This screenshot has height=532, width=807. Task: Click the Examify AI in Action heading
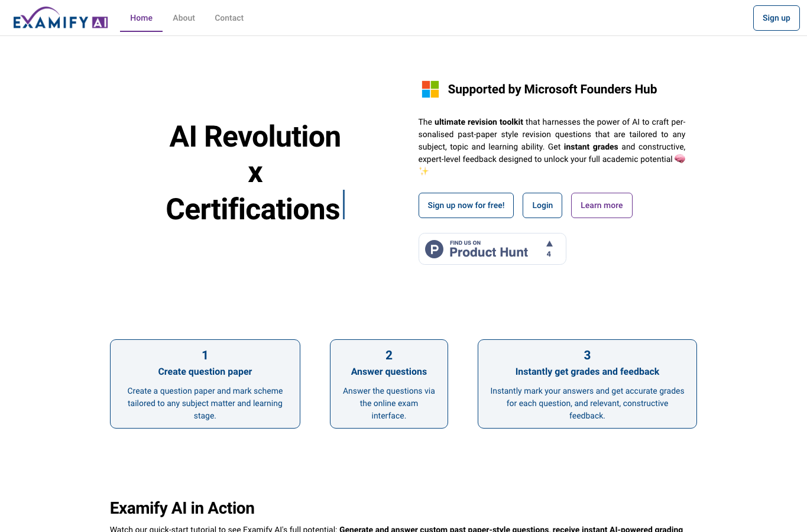click(x=182, y=508)
